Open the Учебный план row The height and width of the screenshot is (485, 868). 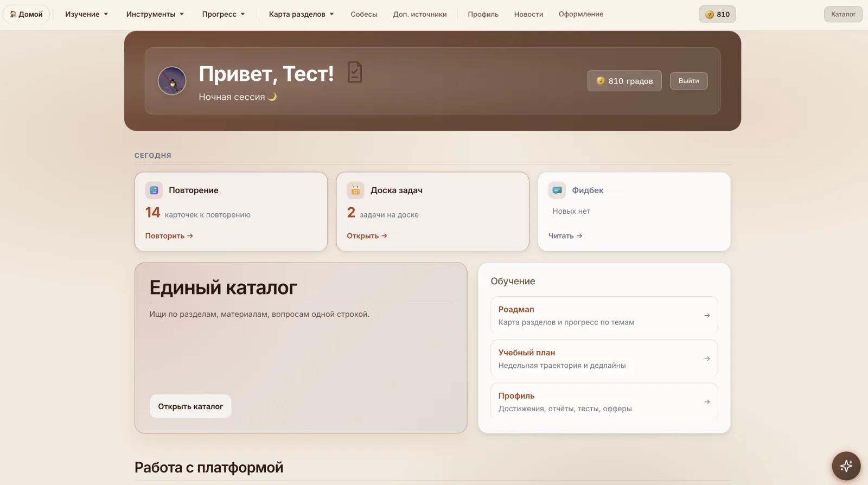604,359
